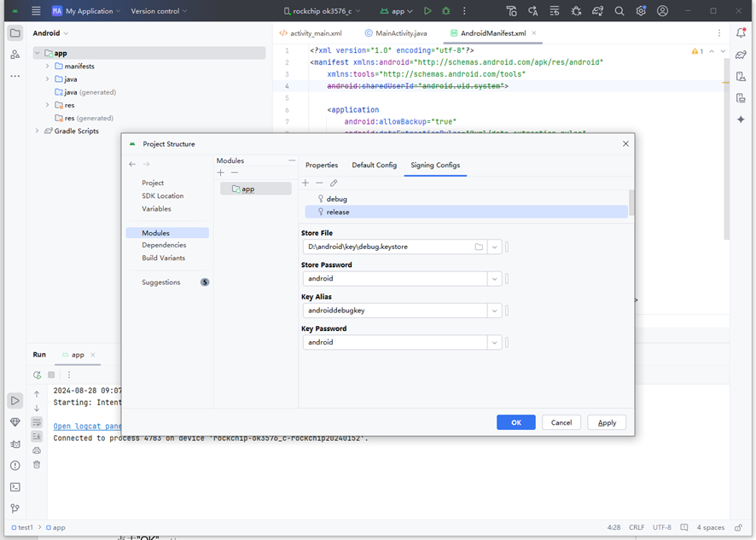Click the Cancel button
Screen dimensions: 756x540
tap(561, 422)
